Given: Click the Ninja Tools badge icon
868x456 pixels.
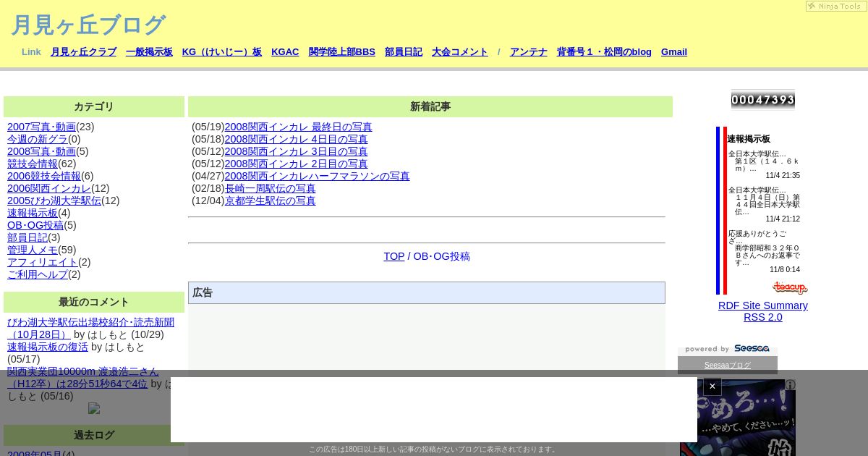Looking at the screenshot, I should click(x=835, y=6).
